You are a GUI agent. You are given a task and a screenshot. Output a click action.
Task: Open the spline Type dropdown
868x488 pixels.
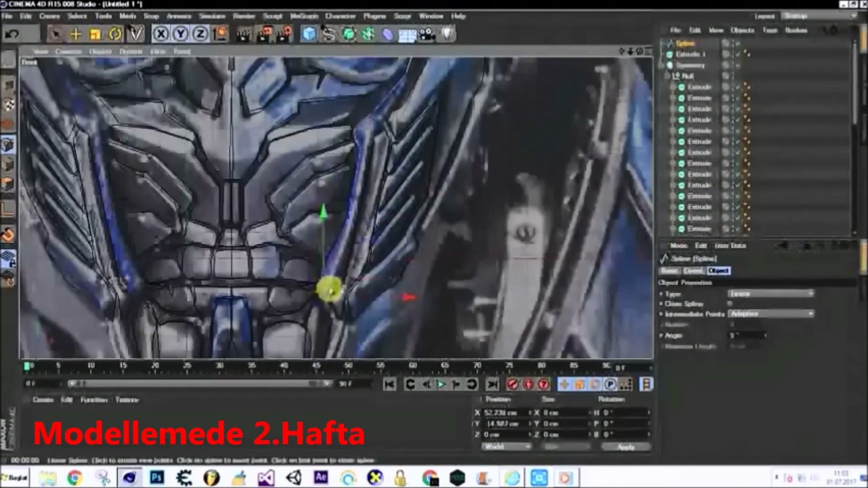pyautogui.click(x=771, y=293)
